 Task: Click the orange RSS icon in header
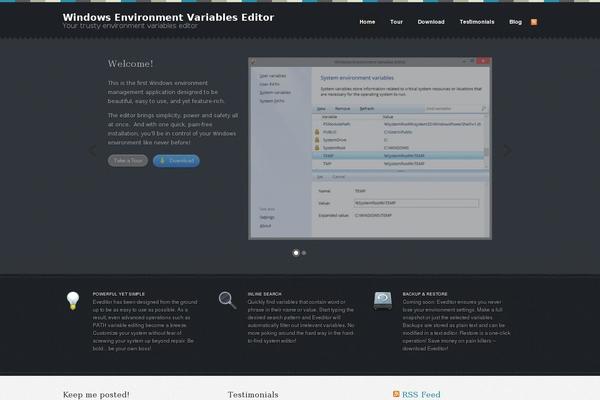(x=534, y=22)
